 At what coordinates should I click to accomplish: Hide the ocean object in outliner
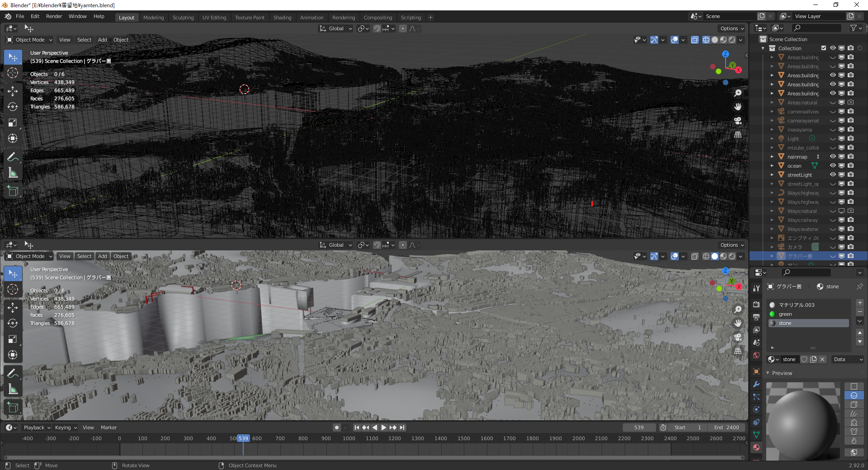(x=833, y=166)
